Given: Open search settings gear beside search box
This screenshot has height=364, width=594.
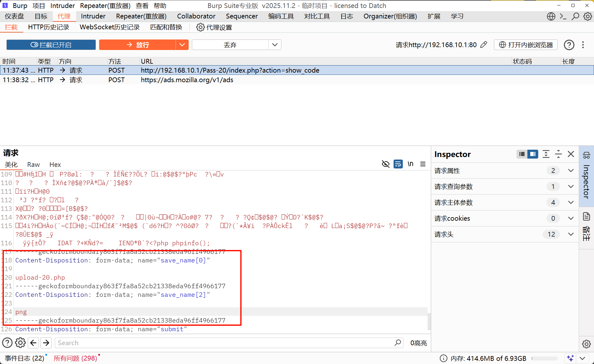Looking at the screenshot, I should [x=20, y=343].
